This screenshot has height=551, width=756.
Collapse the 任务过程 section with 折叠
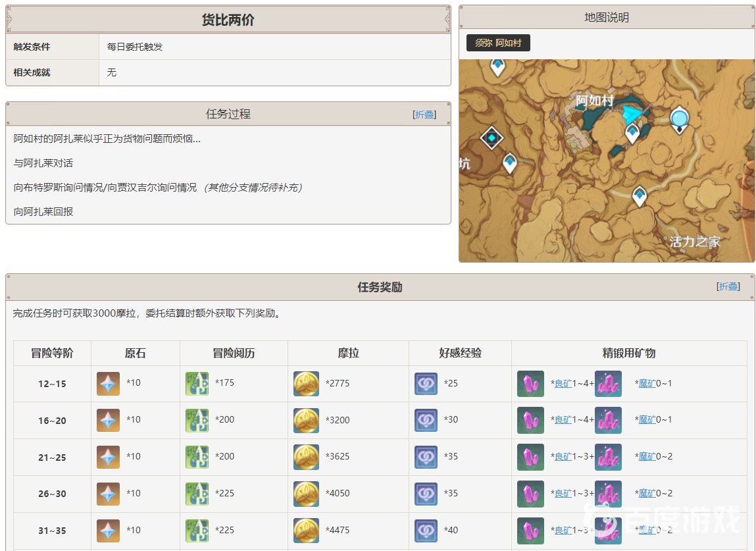424,115
